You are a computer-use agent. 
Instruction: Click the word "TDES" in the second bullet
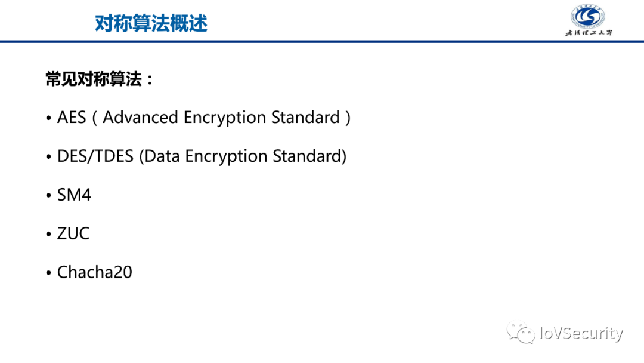tap(116, 156)
